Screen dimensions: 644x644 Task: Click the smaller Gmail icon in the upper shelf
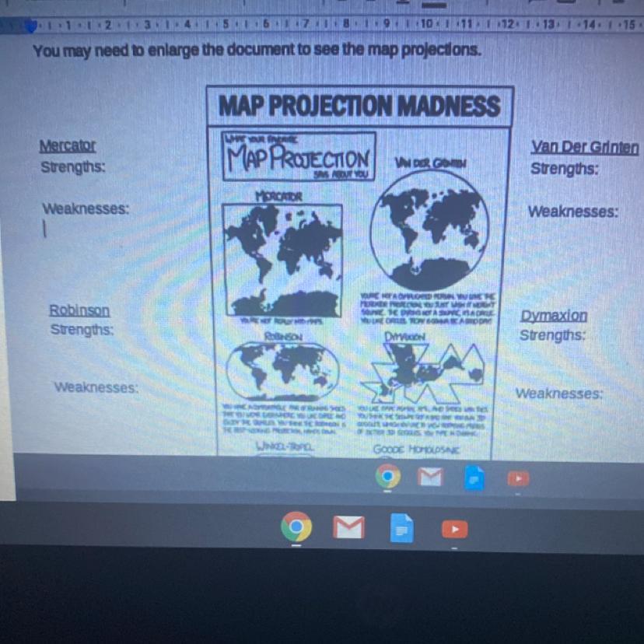(430, 477)
